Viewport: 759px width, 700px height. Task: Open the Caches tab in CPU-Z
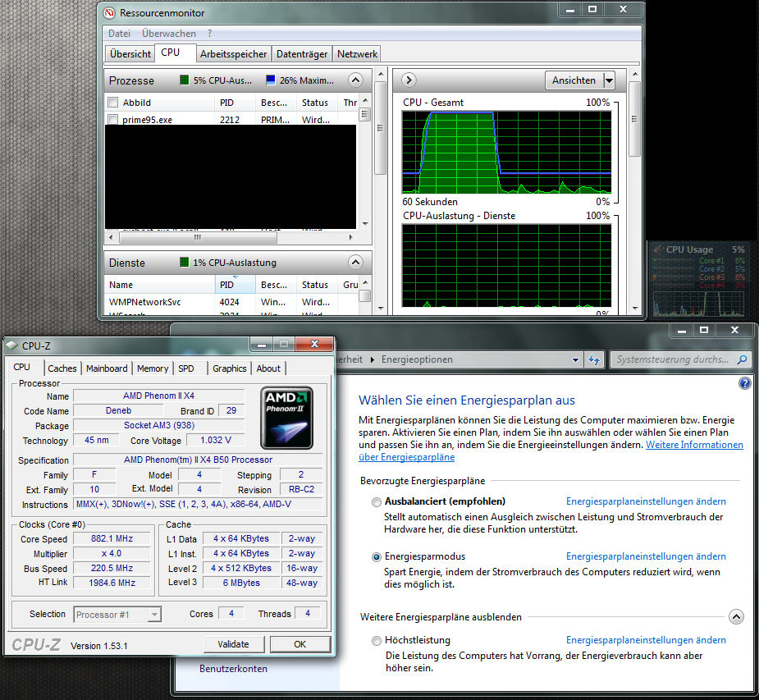click(62, 368)
